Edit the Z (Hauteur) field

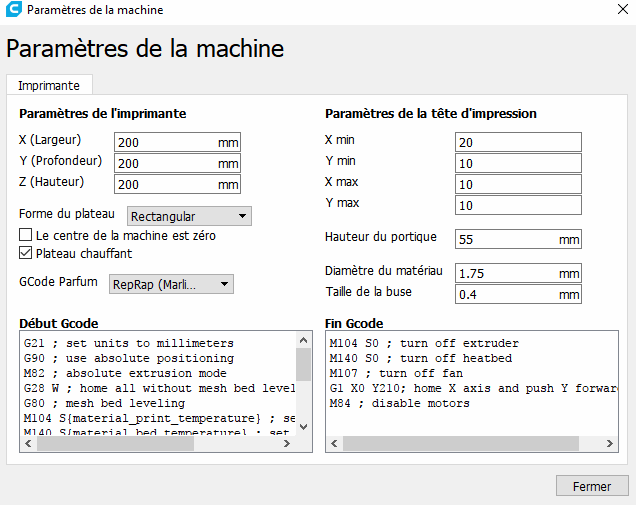(x=177, y=185)
